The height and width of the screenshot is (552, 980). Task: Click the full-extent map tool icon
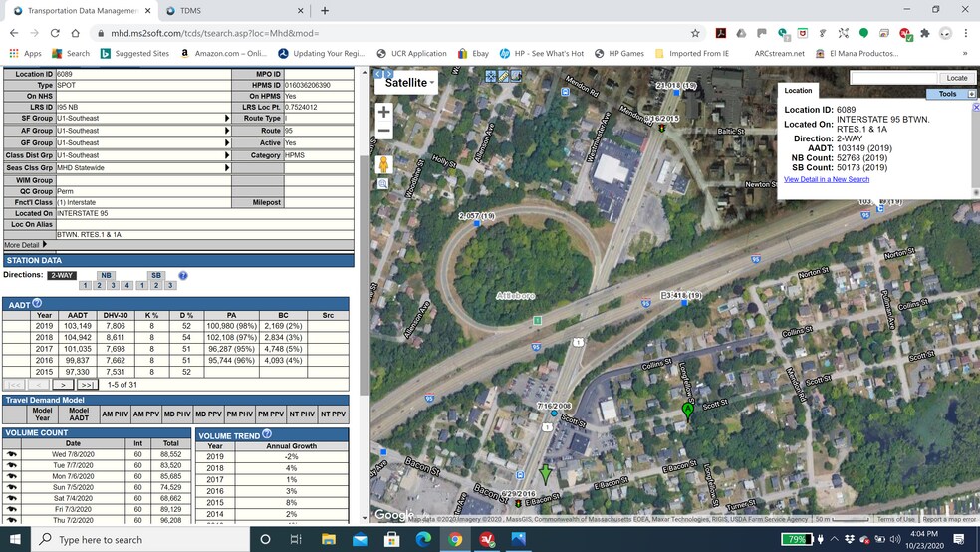coord(491,76)
